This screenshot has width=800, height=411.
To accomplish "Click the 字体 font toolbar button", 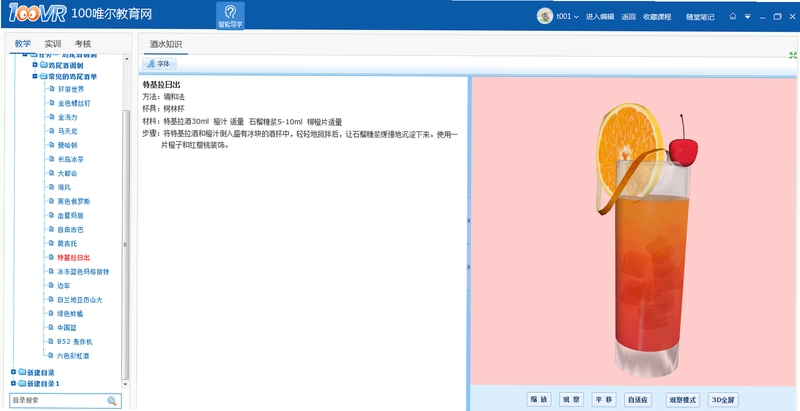I will click(160, 64).
